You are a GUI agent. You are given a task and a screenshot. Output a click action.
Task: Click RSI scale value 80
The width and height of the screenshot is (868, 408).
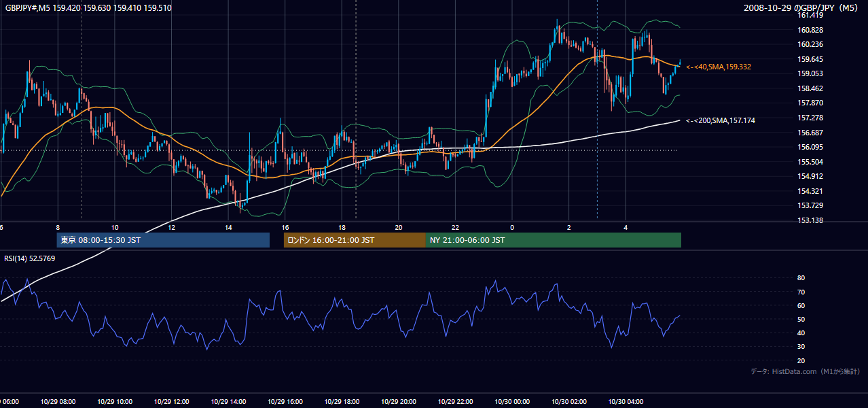(x=801, y=278)
